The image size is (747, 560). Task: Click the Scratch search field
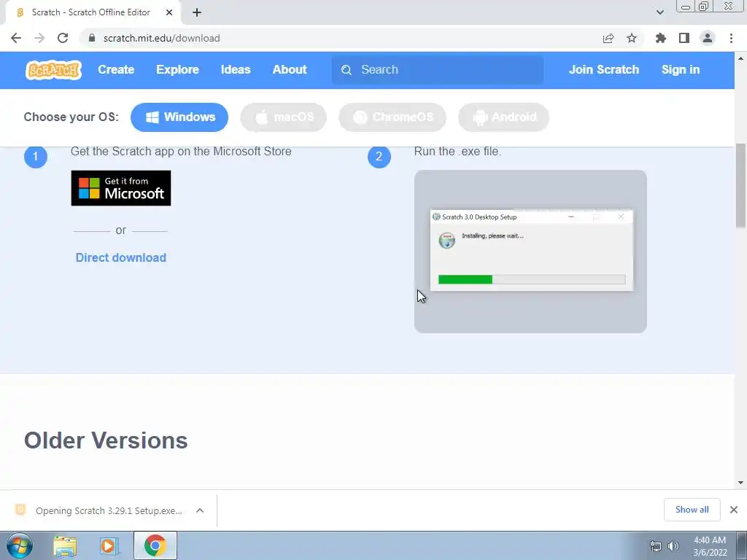pyautogui.click(x=438, y=70)
